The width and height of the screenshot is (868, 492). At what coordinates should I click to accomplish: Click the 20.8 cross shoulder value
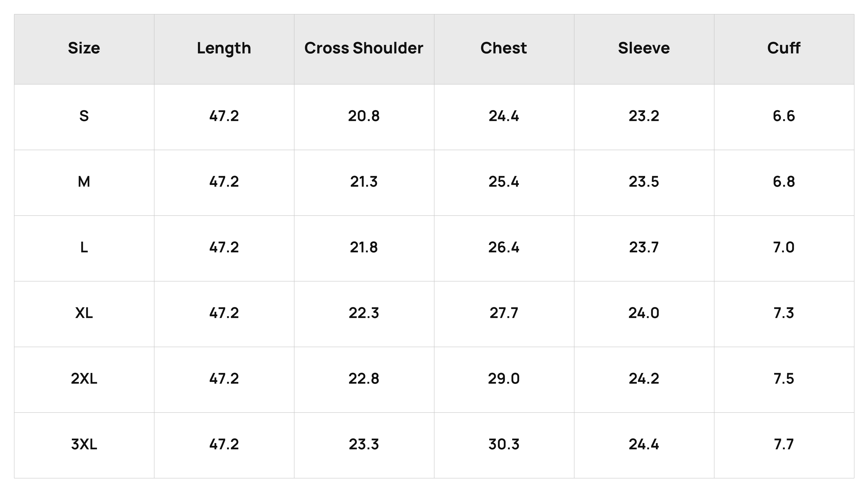point(364,116)
